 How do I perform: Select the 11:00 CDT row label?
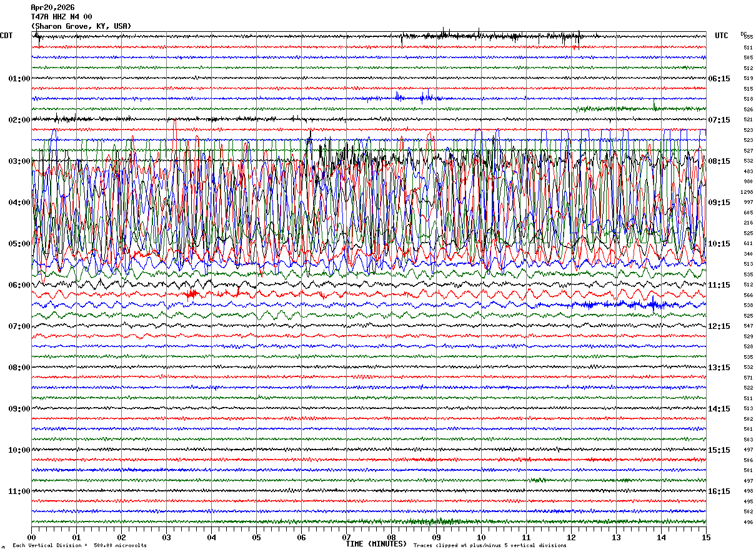(x=19, y=491)
